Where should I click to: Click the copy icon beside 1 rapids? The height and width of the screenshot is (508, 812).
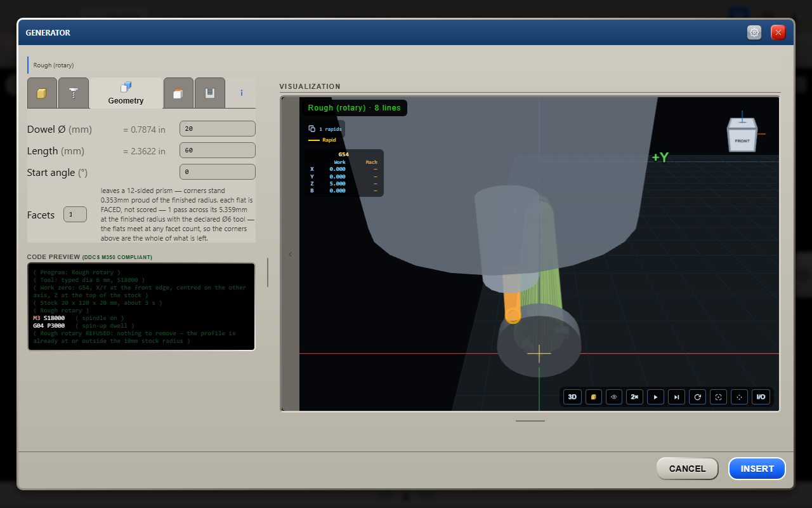[x=312, y=129]
